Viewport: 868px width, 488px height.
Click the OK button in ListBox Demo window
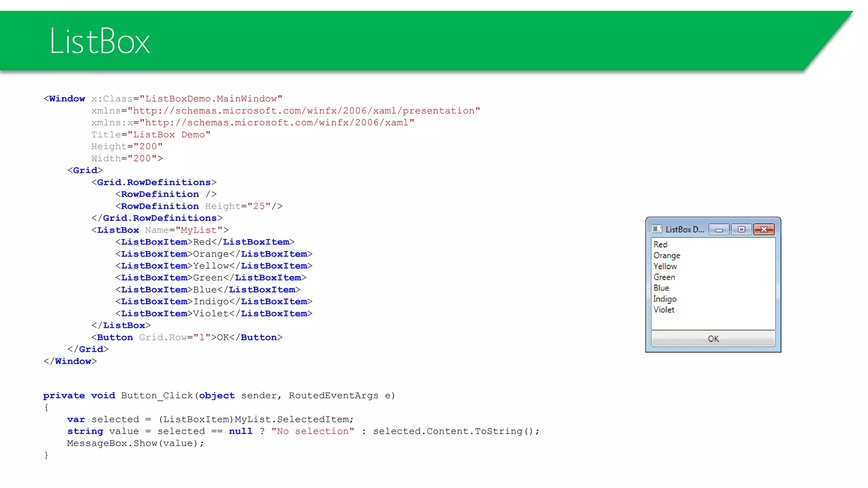tap(713, 338)
